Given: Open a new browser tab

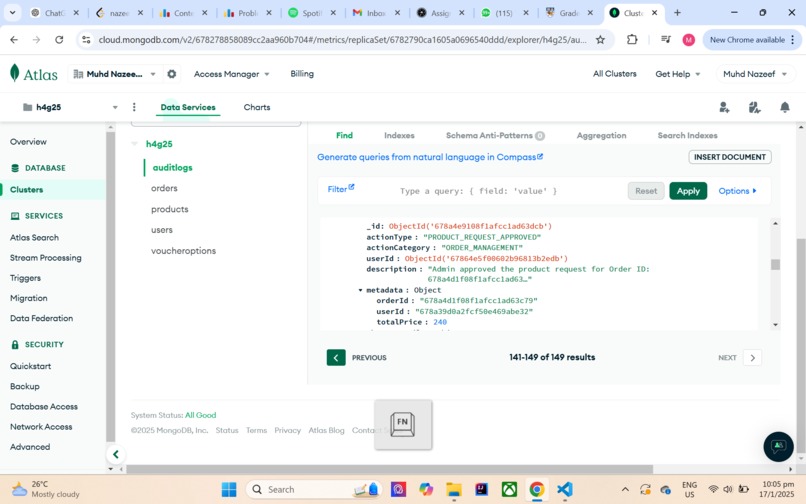Looking at the screenshot, I should click(677, 13).
